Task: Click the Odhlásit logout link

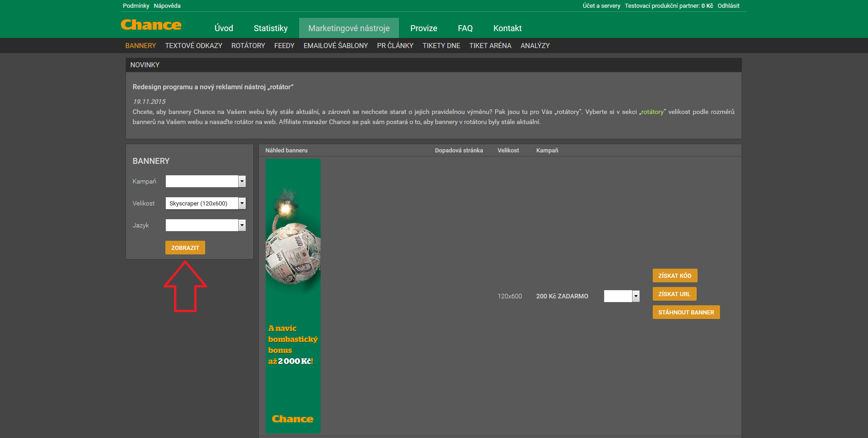Action: click(x=729, y=6)
